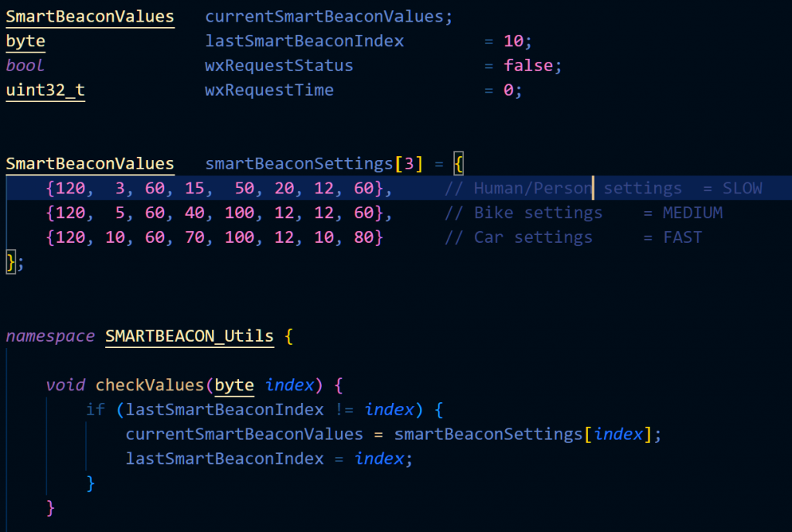Click the value 10 assigned to lastSmartBeaconIndex

point(514,41)
